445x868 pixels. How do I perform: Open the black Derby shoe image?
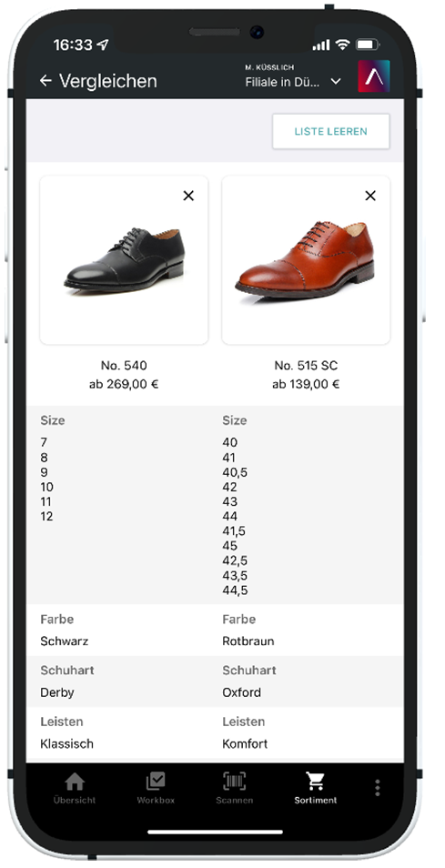click(x=124, y=260)
